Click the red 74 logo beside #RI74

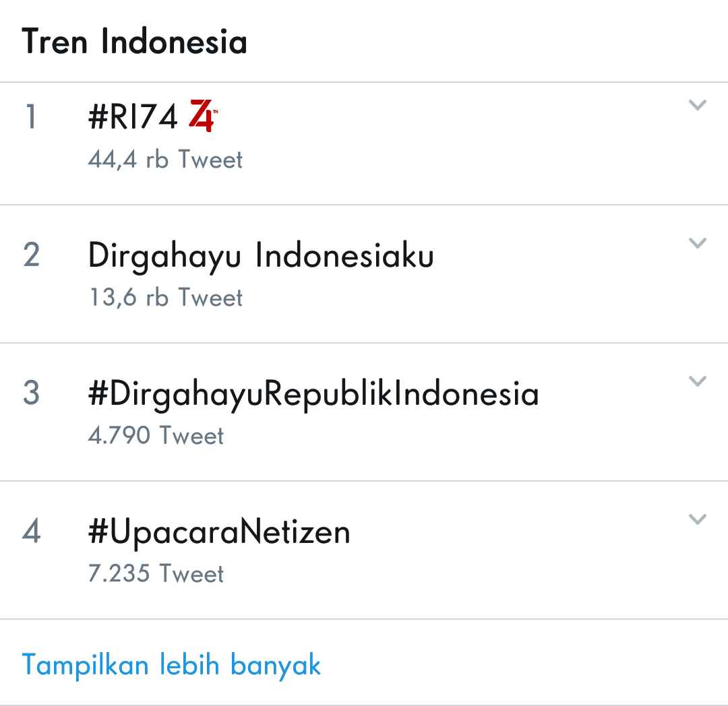202,115
